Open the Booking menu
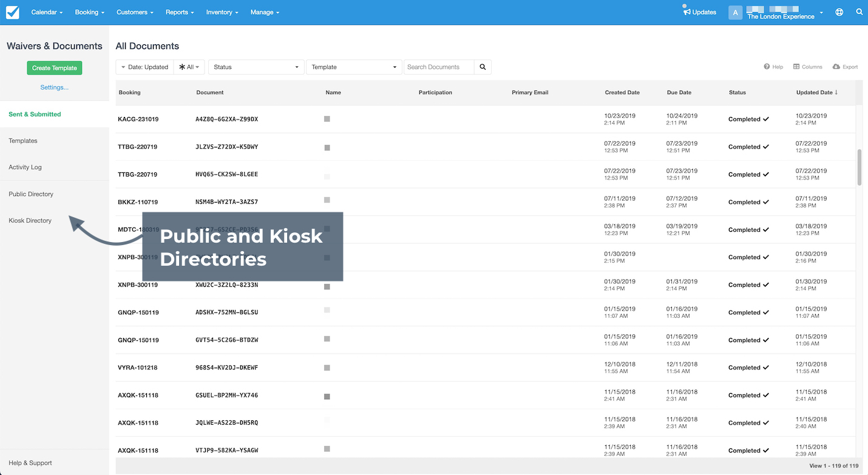The image size is (868, 475). (89, 12)
